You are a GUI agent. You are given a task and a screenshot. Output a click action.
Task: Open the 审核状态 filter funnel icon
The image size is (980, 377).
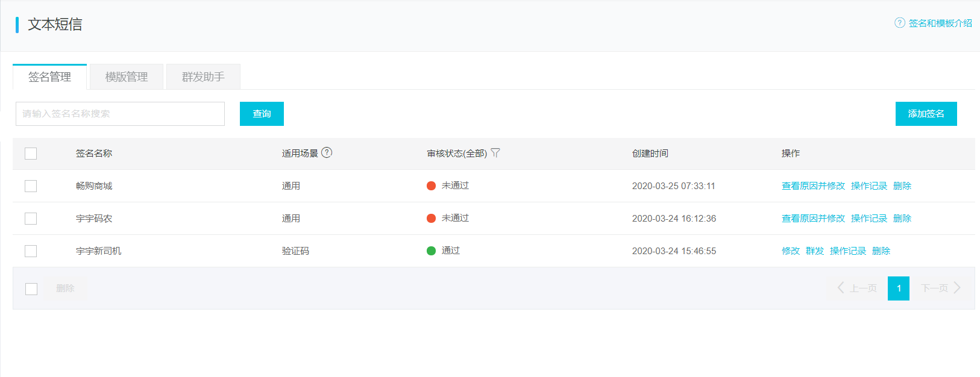[495, 153]
